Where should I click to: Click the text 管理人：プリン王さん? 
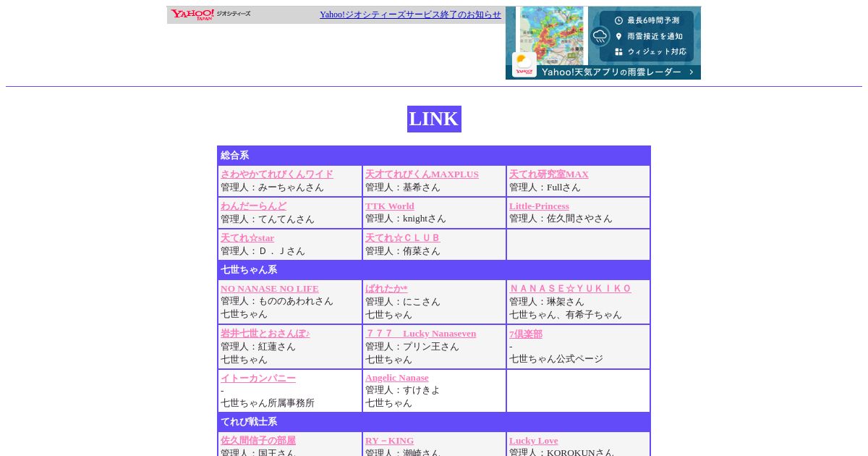412,347
